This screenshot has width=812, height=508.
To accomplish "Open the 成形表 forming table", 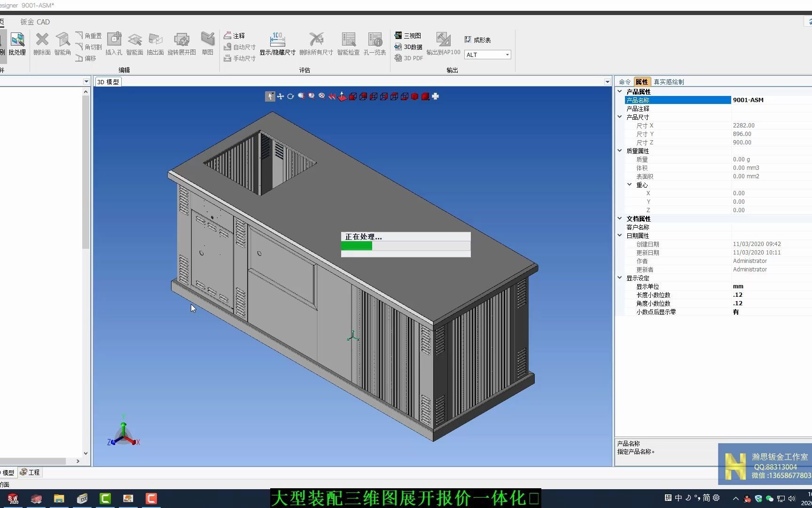I will point(478,40).
